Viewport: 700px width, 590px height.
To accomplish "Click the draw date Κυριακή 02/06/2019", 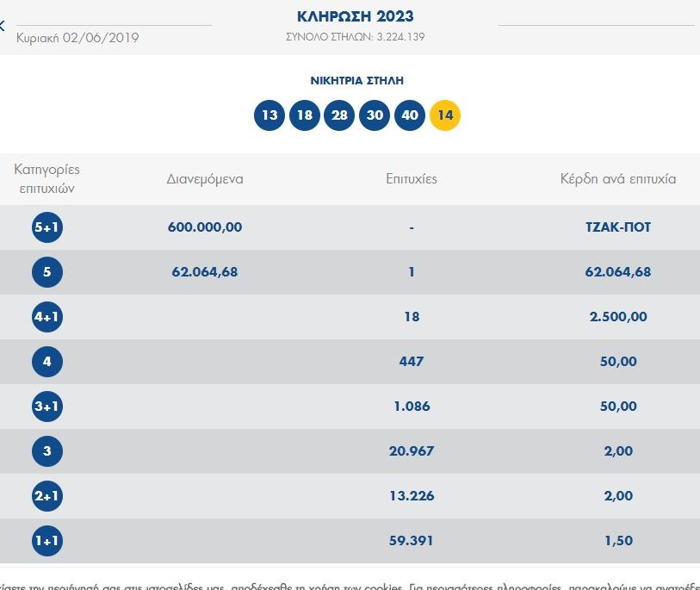I will click(77, 38).
